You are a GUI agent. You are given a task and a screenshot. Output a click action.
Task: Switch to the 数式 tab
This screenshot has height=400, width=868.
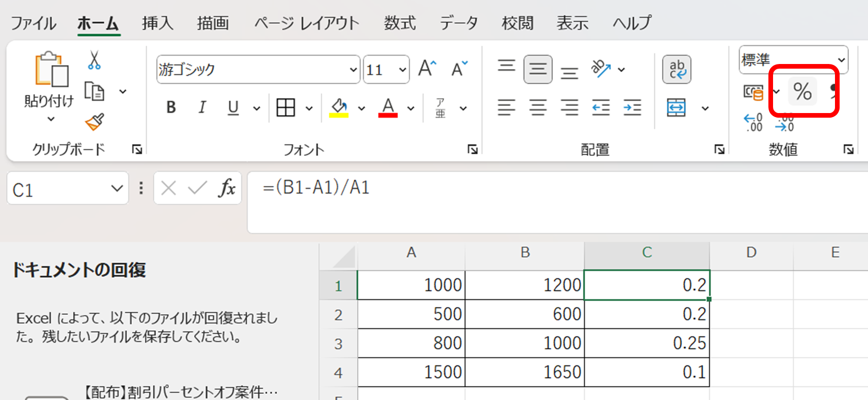399,23
